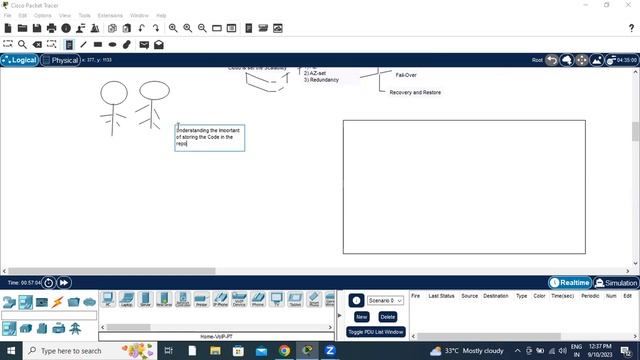Choose the Select tool
Image resolution: width=640 pixels, height=360 pixels.
tap(8, 44)
